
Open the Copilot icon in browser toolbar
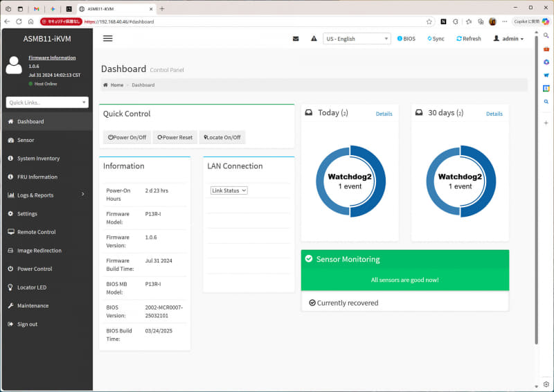coord(546,21)
